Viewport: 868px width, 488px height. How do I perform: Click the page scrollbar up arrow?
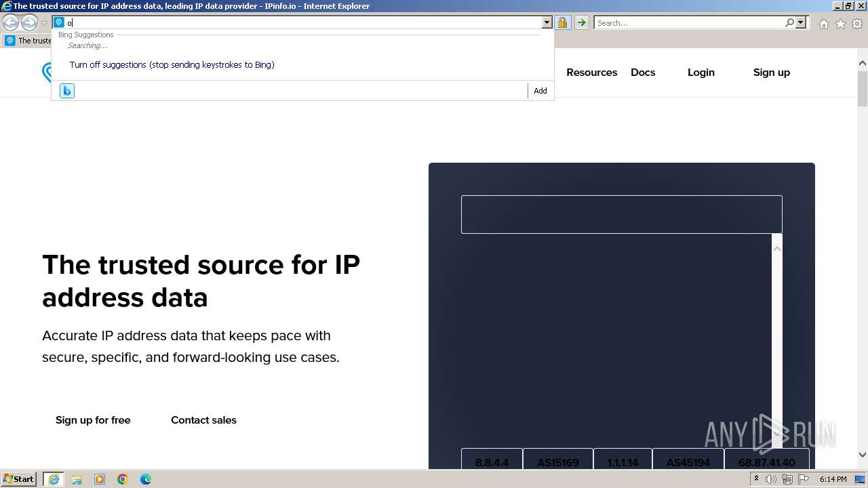click(x=862, y=64)
